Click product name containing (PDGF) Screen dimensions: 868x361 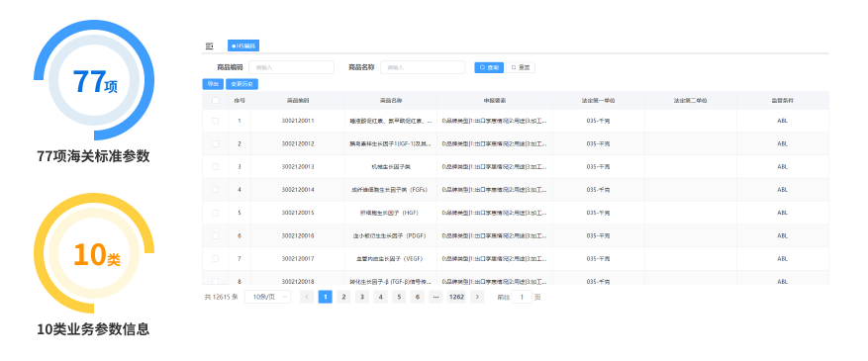(x=391, y=235)
